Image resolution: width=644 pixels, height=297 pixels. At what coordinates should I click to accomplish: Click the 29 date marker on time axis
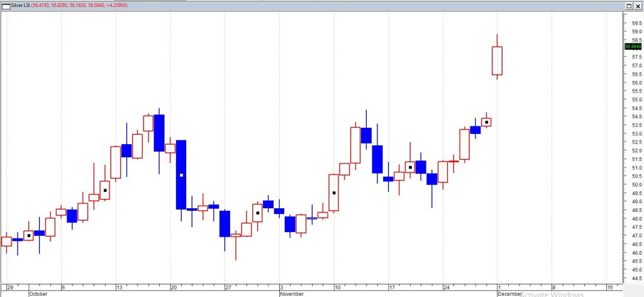click(9, 287)
